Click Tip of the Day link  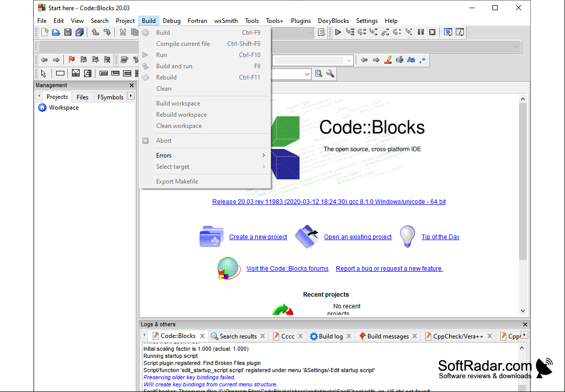click(x=440, y=237)
